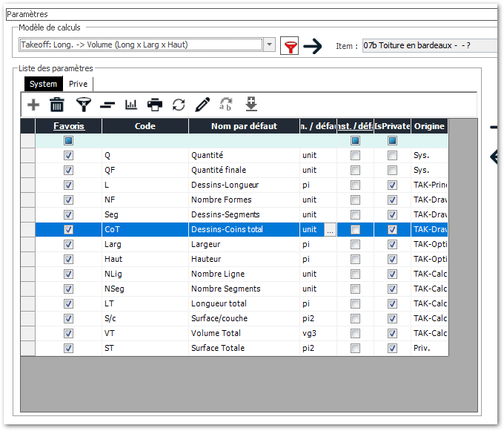The height and width of the screenshot is (431, 504).
Task: Toggle IsPrivate checkbox in Largeur row
Action: (x=392, y=245)
